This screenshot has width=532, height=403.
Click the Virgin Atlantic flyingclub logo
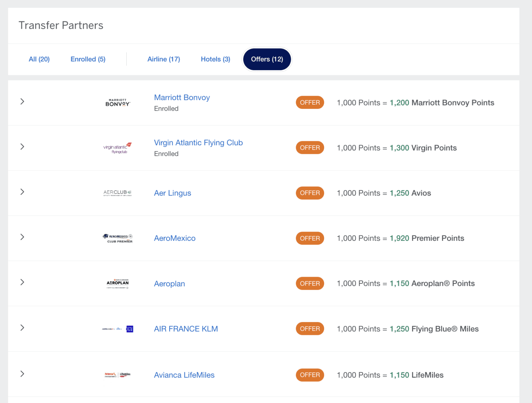click(x=117, y=148)
